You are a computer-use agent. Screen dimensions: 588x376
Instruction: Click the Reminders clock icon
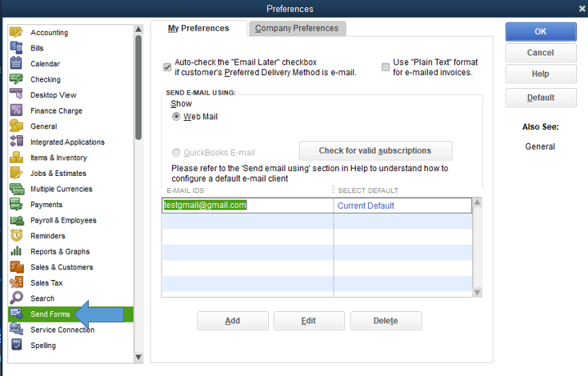pos(16,235)
